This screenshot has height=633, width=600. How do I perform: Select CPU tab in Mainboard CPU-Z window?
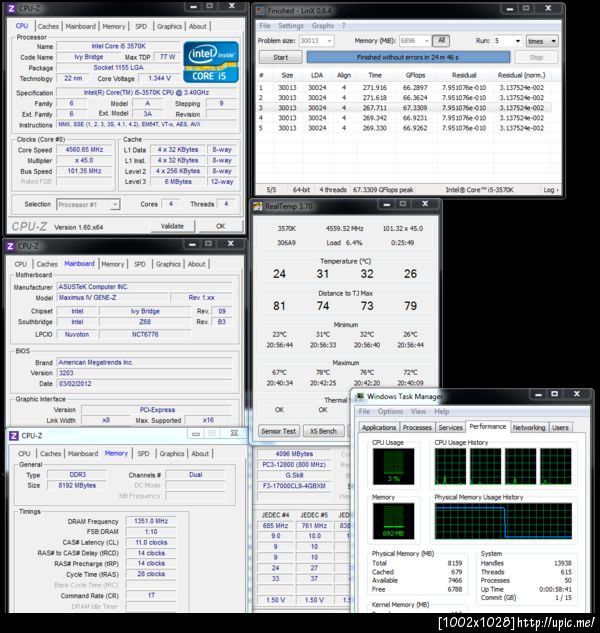point(21,264)
